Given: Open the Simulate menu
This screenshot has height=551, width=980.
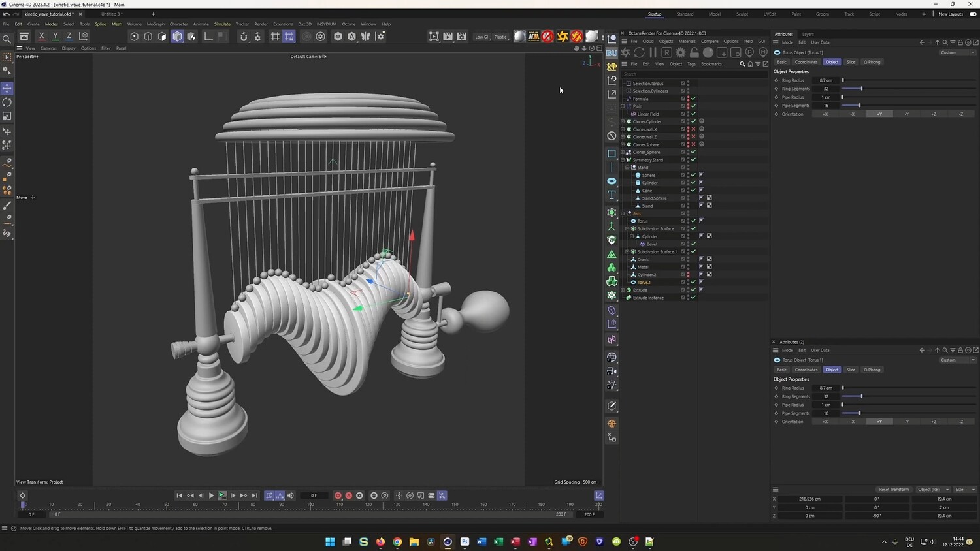Looking at the screenshot, I should pos(222,24).
